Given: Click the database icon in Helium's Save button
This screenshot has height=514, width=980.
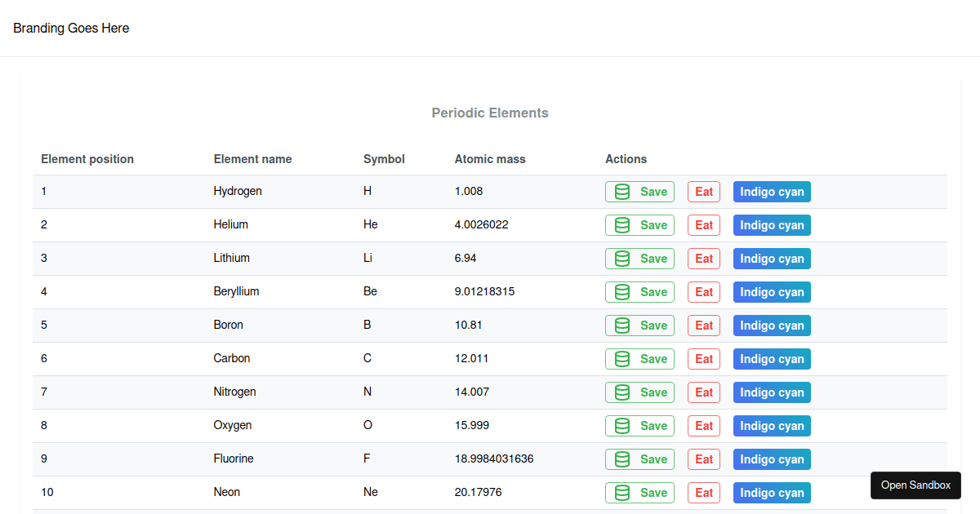Looking at the screenshot, I should (x=621, y=224).
